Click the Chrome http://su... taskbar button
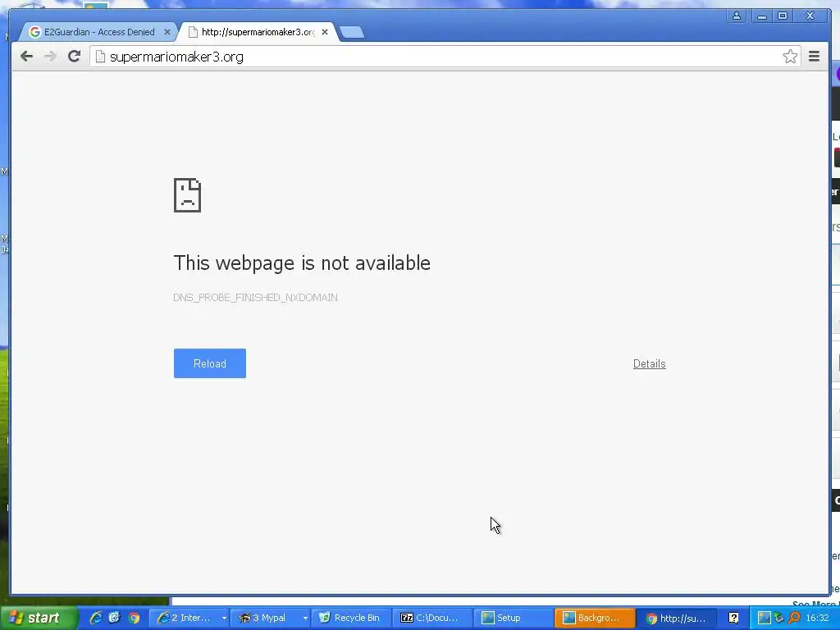Screen dimensions: 840x630 pyautogui.click(x=677, y=618)
